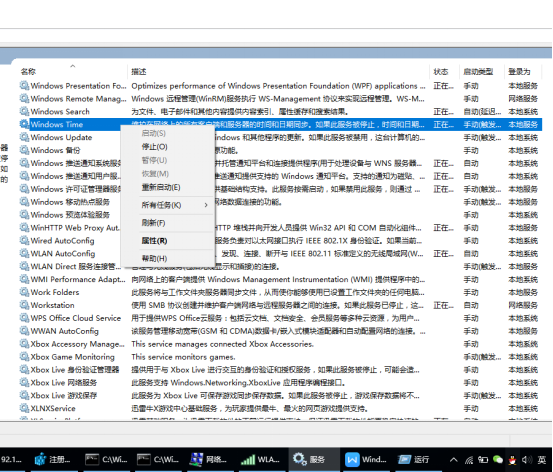Click the gear icon beside Windows Presentation Foundation

(24, 86)
